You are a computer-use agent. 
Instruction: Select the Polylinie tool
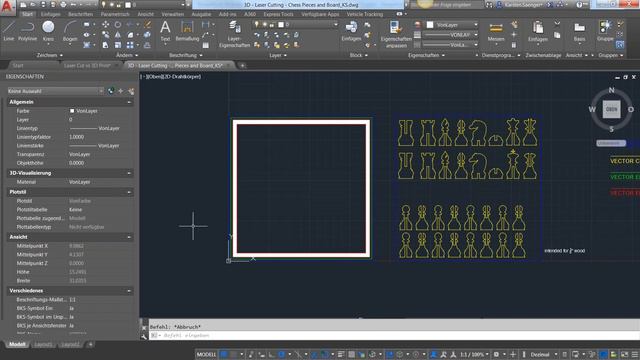pos(27,31)
